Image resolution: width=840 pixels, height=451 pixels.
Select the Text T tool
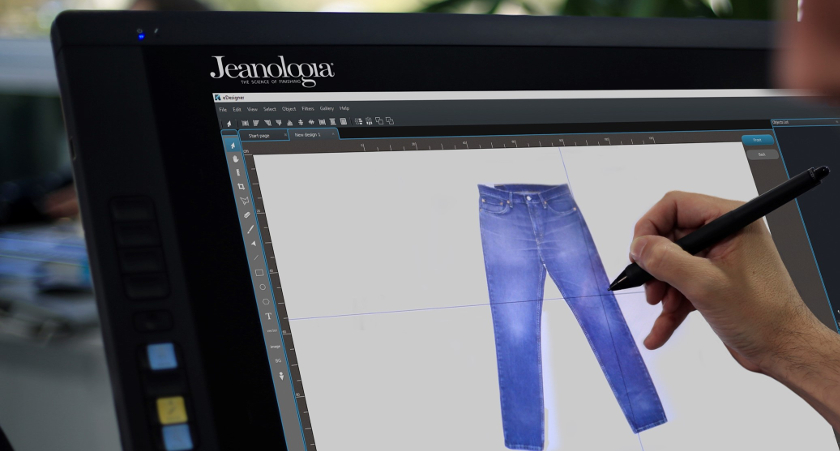[x=268, y=317]
